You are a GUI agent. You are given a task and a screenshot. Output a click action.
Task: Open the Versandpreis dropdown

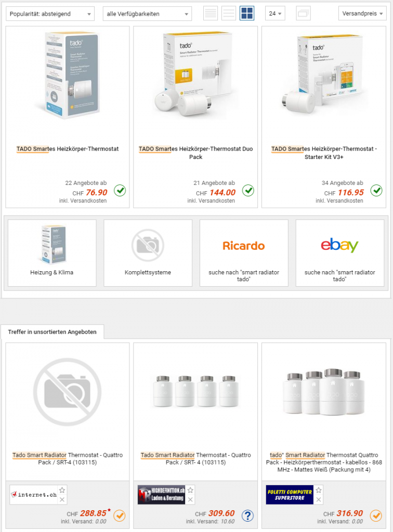(362, 14)
